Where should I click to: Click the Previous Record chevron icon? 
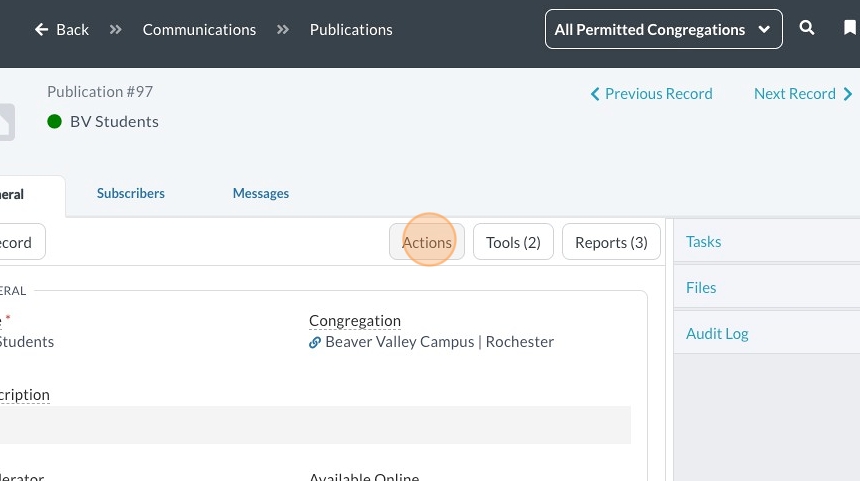(595, 94)
